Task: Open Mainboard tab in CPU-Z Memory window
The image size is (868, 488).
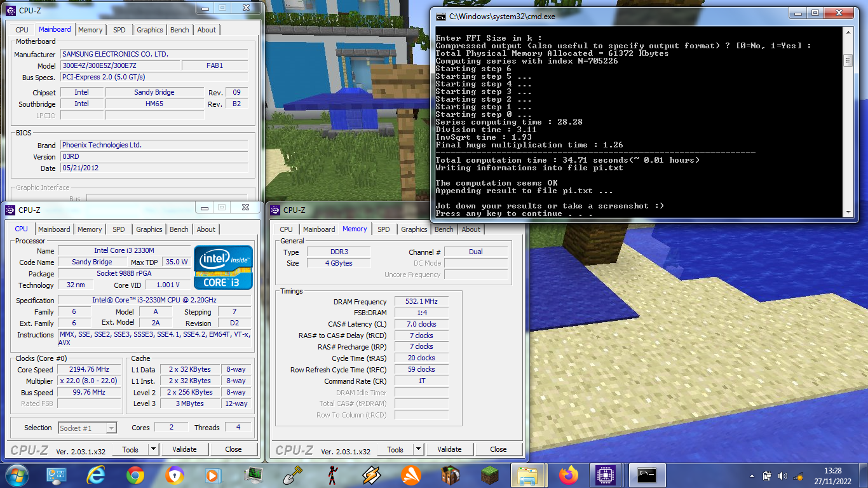Action: 319,229
